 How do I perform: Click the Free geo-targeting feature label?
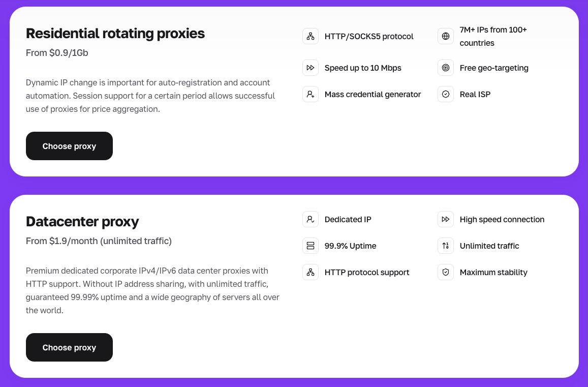[x=494, y=68]
